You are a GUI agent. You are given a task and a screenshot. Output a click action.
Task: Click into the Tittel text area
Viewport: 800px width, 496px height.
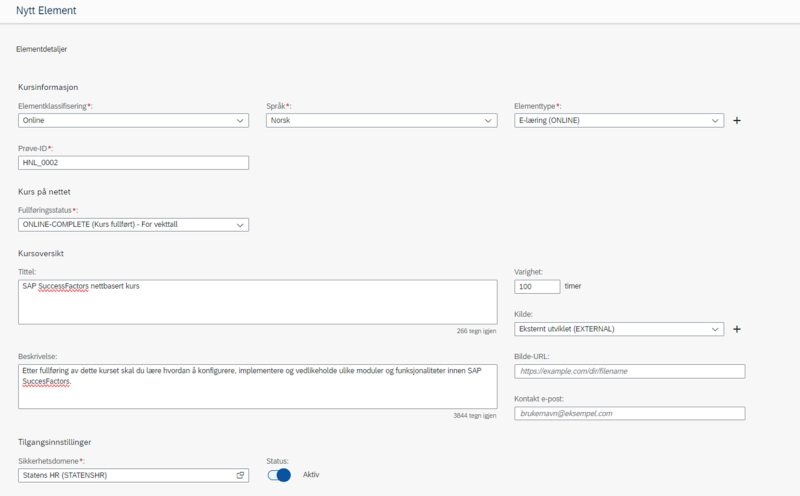point(258,302)
